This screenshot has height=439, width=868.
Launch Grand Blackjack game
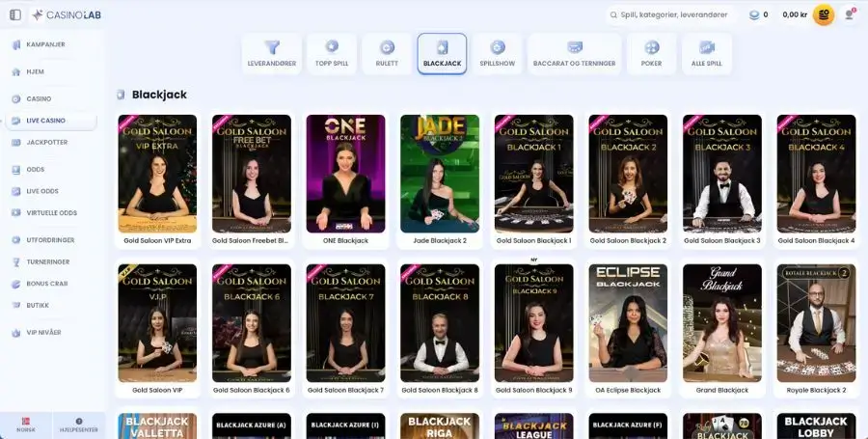[721, 323]
